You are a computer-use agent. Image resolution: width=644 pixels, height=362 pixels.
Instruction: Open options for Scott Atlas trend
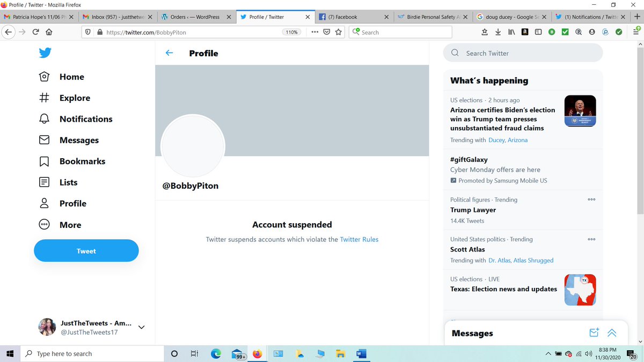[591, 239]
